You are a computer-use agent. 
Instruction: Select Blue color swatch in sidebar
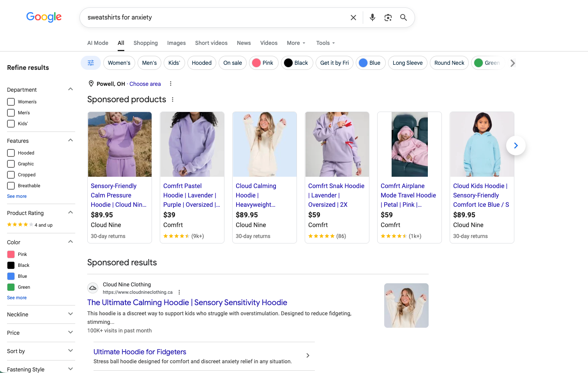pyautogui.click(x=11, y=276)
